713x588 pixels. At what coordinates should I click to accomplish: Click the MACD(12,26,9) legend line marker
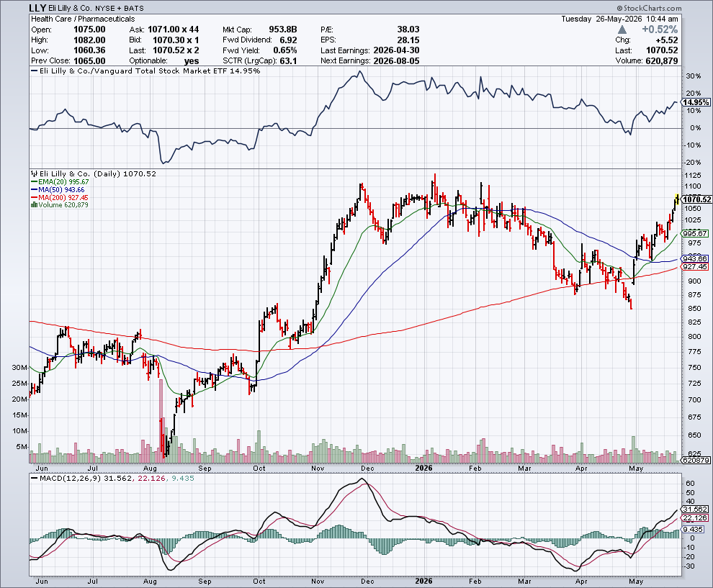[35, 479]
